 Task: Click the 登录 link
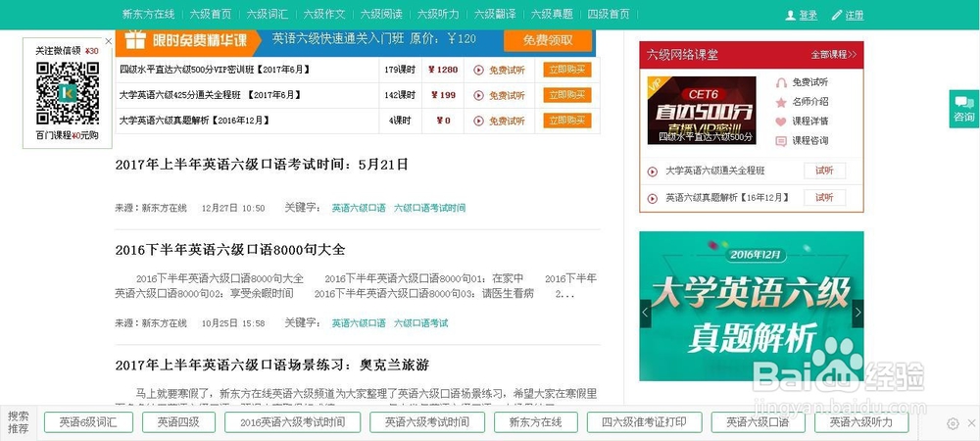pos(808,15)
